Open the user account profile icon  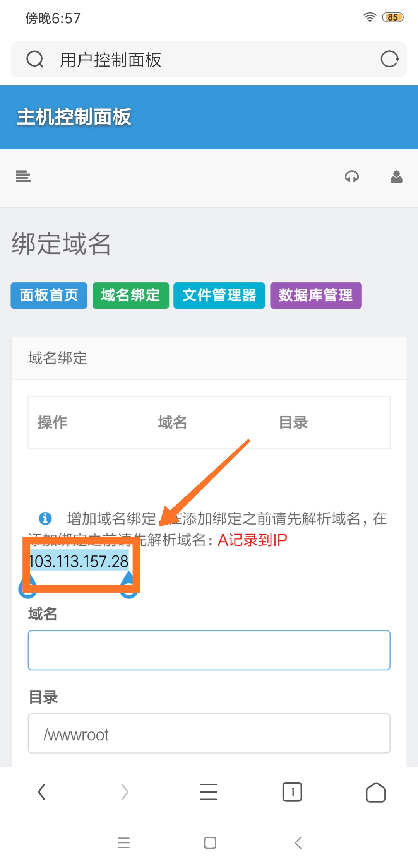pyautogui.click(x=396, y=177)
